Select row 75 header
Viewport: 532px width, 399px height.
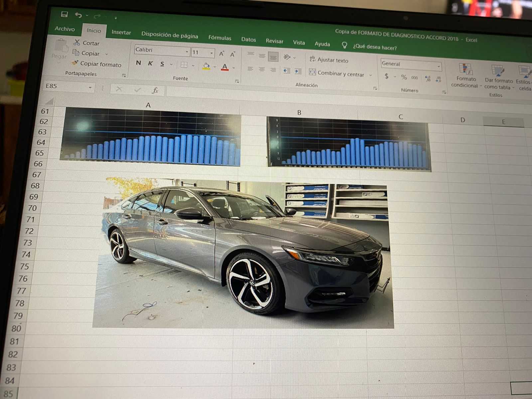24,266
